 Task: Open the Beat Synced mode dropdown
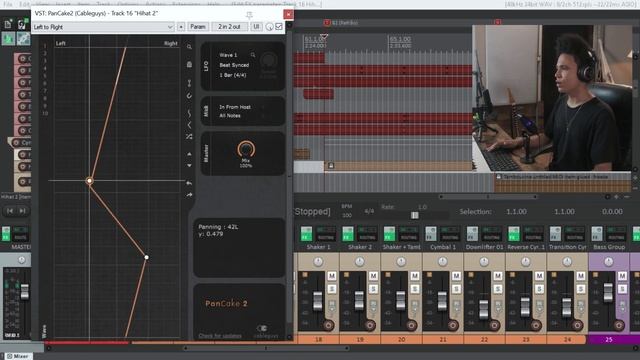pos(234,65)
